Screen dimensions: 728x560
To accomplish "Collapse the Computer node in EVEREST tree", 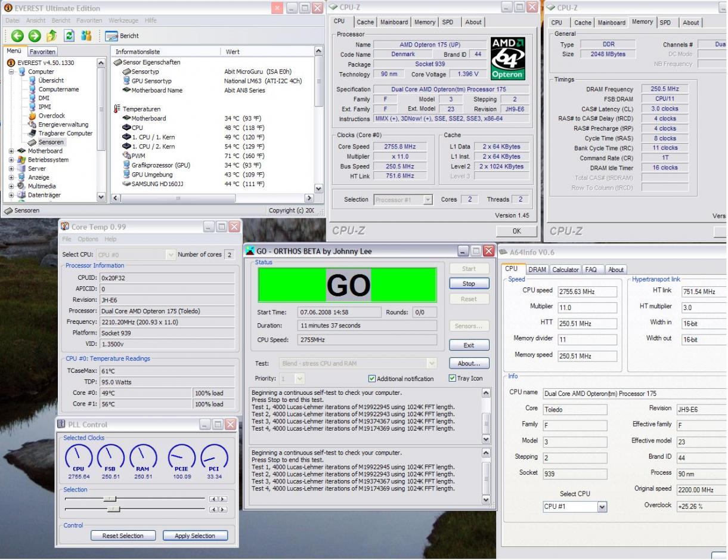I will [11, 72].
